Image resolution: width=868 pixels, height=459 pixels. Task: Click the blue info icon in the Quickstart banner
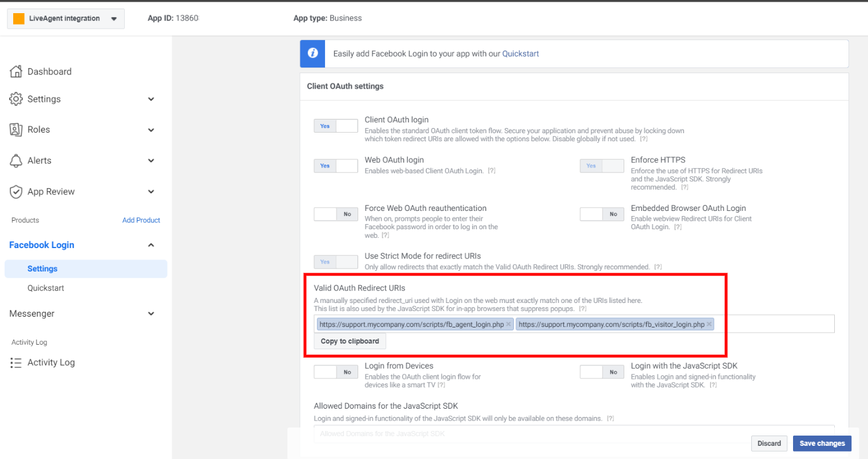312,53
